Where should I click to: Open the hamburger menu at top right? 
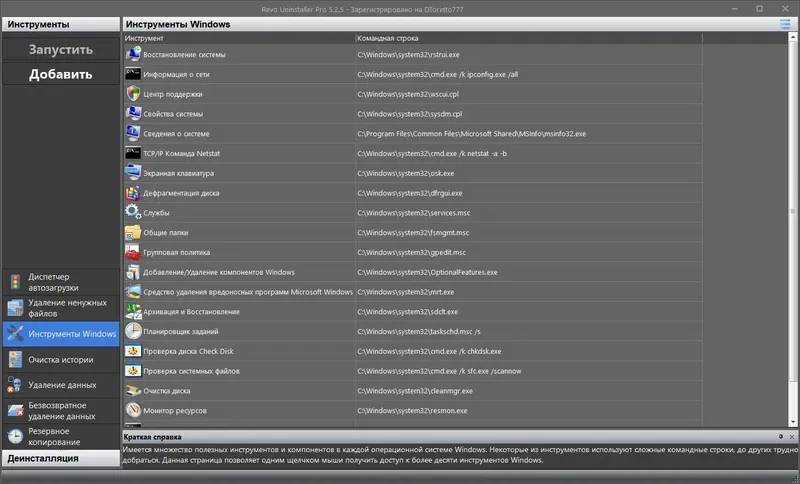coord(785,24)
